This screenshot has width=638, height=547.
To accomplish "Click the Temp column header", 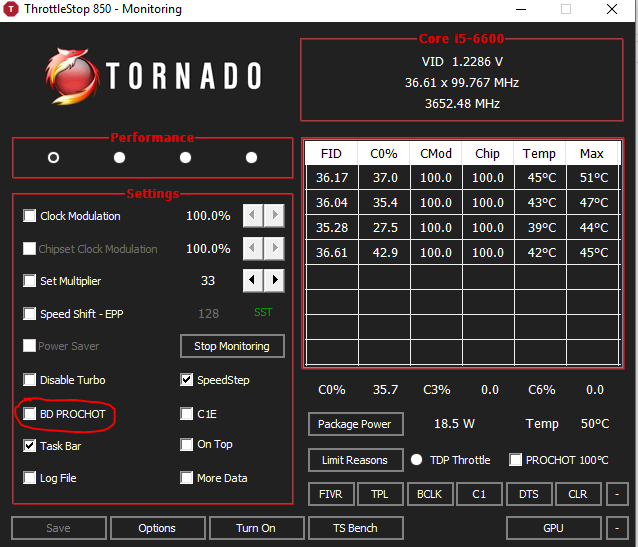I will pos(540,153).
